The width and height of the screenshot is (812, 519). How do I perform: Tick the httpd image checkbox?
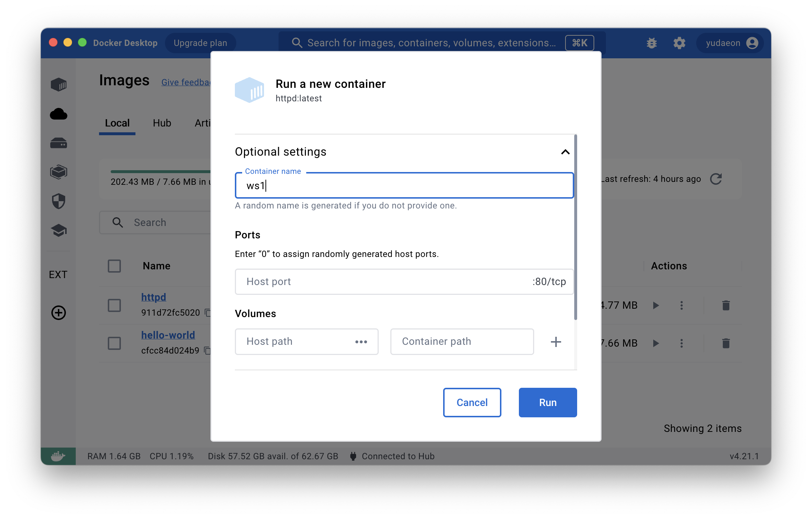coord(114,305)
